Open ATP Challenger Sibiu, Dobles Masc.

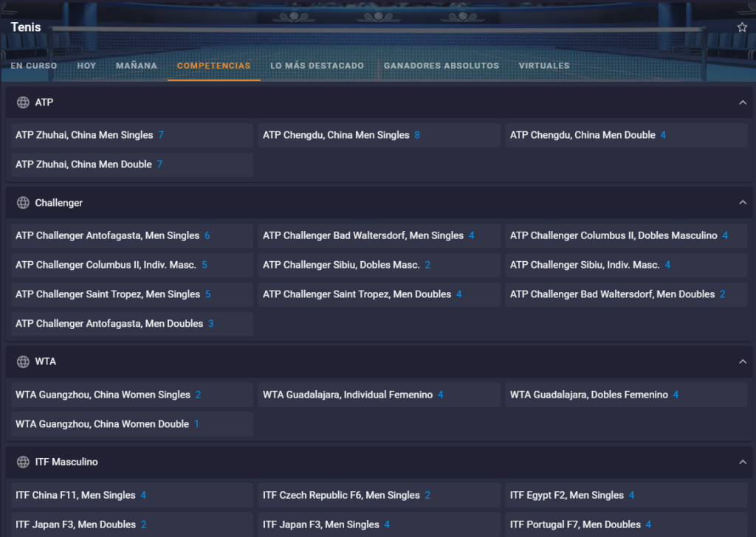click(x=379, y=265)
